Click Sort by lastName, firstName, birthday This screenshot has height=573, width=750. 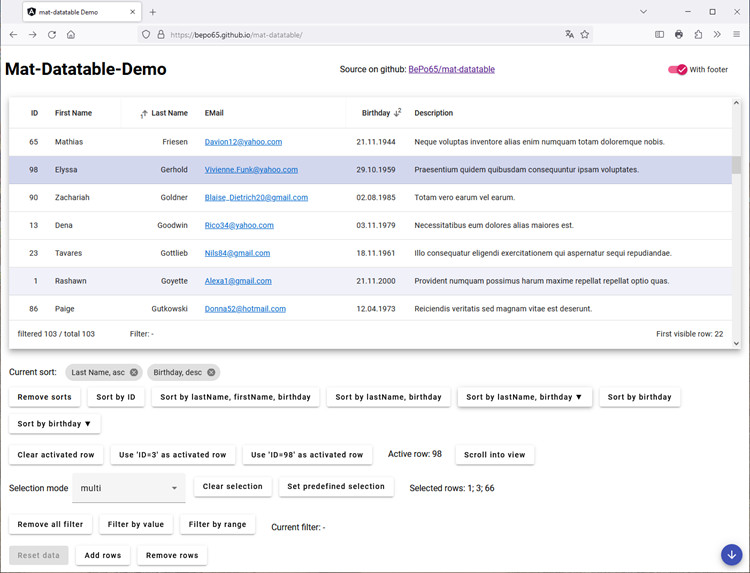(x=235, y=397)
